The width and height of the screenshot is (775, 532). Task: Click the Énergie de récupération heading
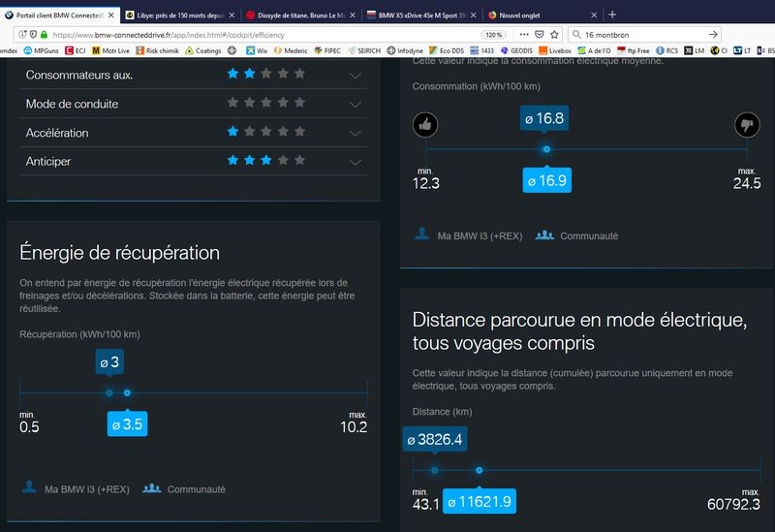point(119,253)
